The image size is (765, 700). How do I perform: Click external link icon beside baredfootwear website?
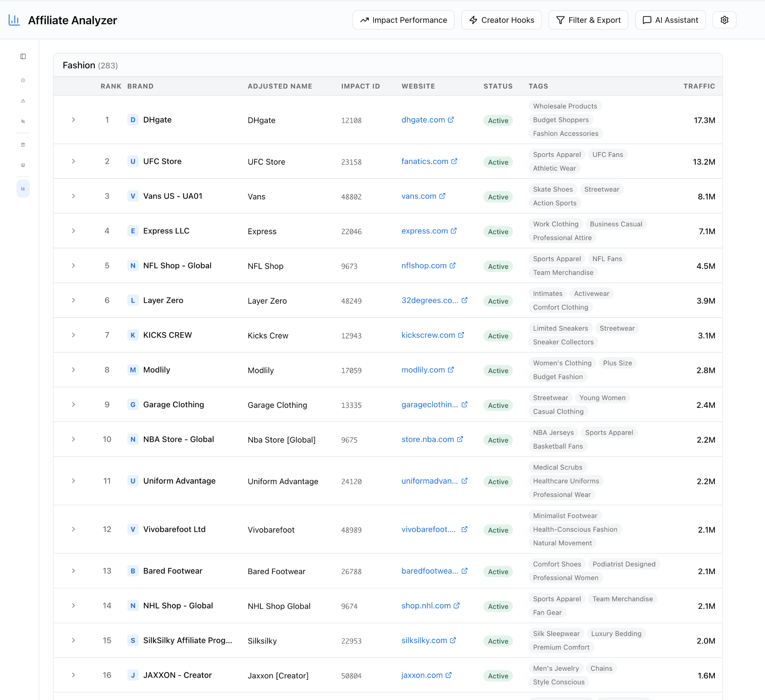tap(464, 571)
